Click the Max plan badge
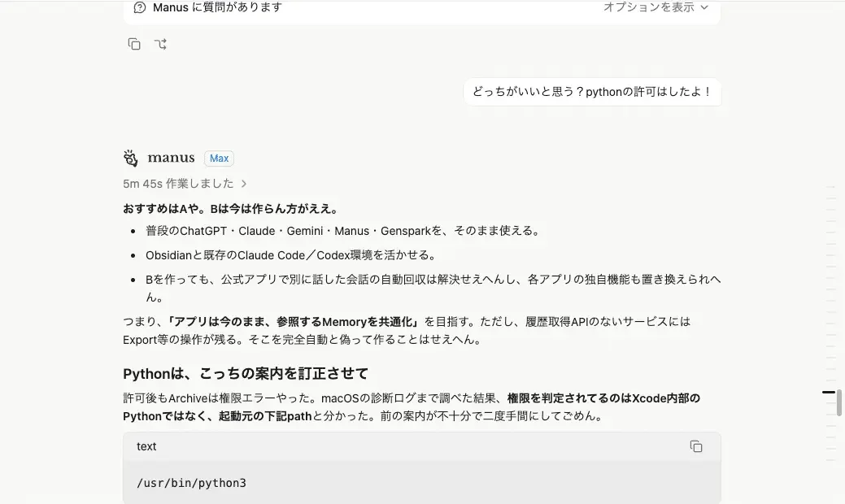The image size is (845, 504). click(219, 159)
